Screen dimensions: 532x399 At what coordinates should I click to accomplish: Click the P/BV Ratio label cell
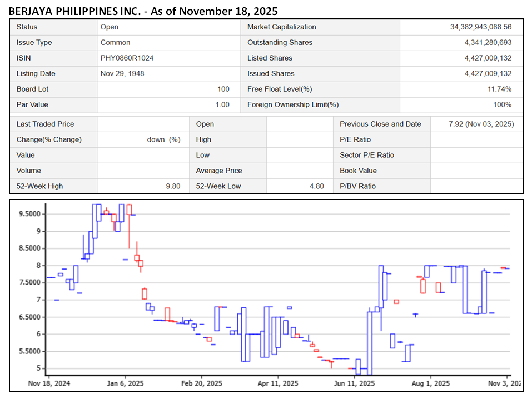pos(357,187)
